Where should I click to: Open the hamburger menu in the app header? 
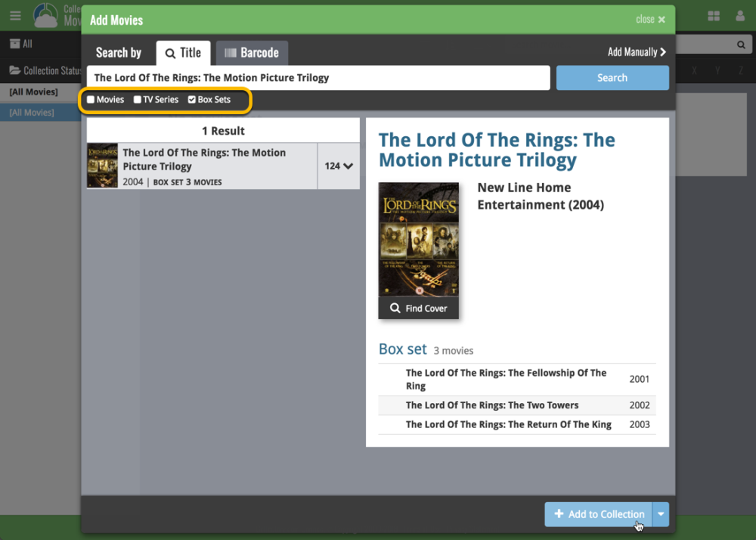click(15, 15)
